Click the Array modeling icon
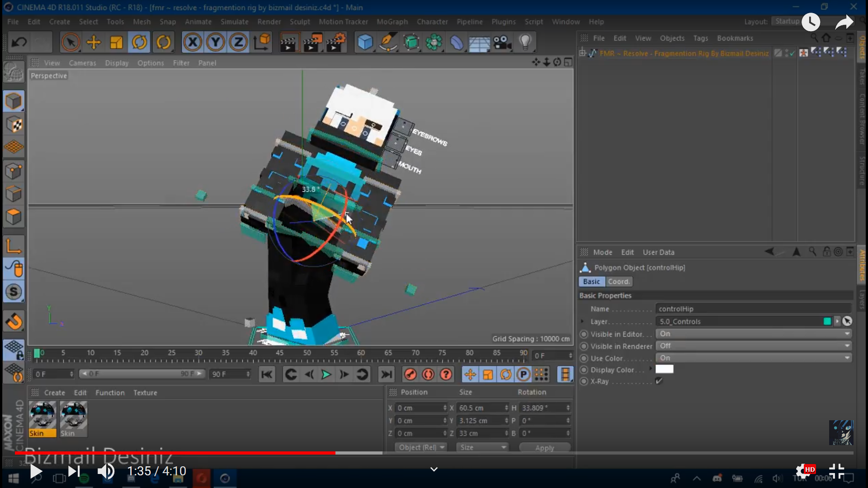Screen dimensions: 868x488 tap(434, 42)
